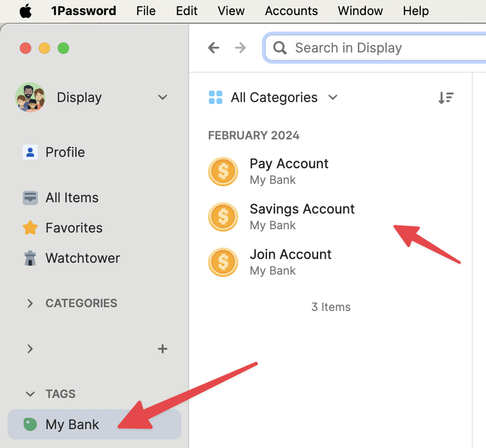Click the CATEGORIES section label
The height and width of the screenshot is (448, 486).
[81, 304]
